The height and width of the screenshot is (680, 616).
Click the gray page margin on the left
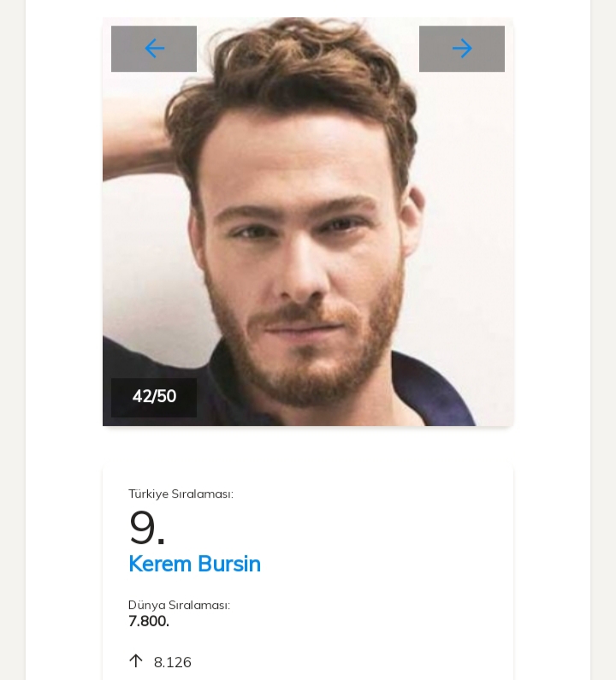12,342
